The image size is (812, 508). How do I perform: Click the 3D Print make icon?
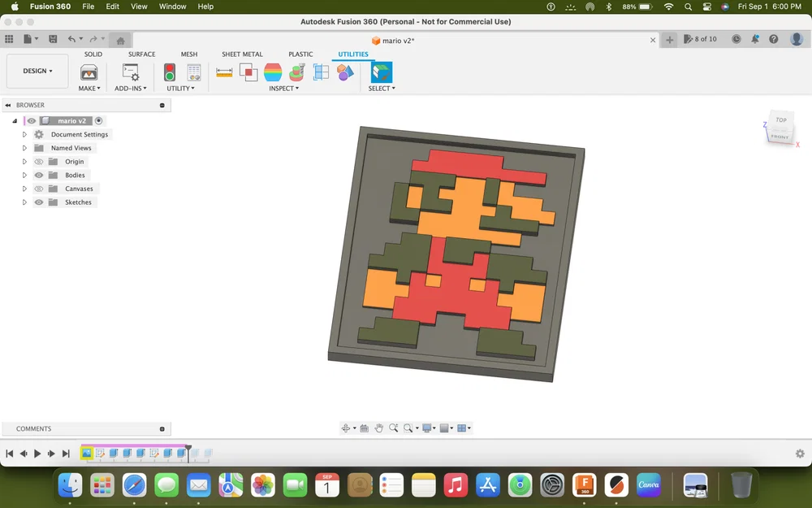(89, 72)
